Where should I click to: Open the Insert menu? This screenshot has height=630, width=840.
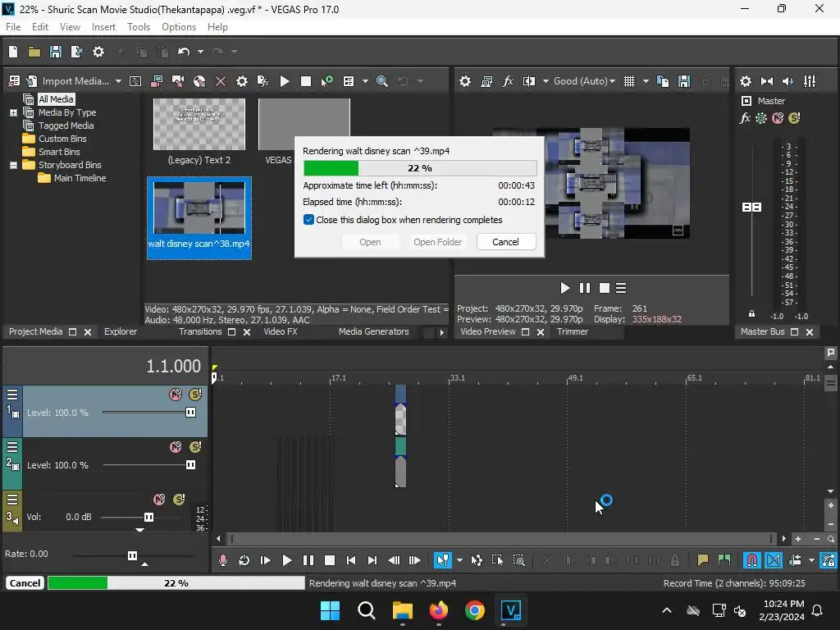pyautogui.click(x=103, y=27)
